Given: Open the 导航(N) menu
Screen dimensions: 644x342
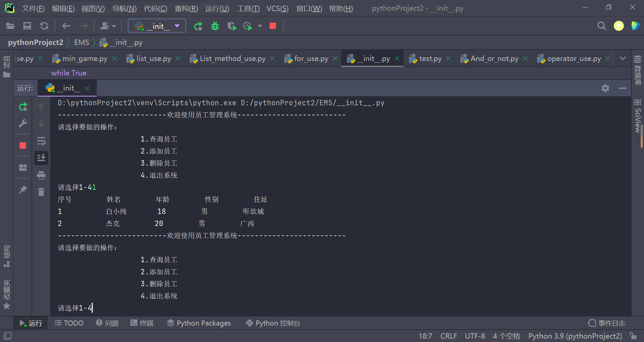Looking at the screenshot, I should (x=124, y=8).
